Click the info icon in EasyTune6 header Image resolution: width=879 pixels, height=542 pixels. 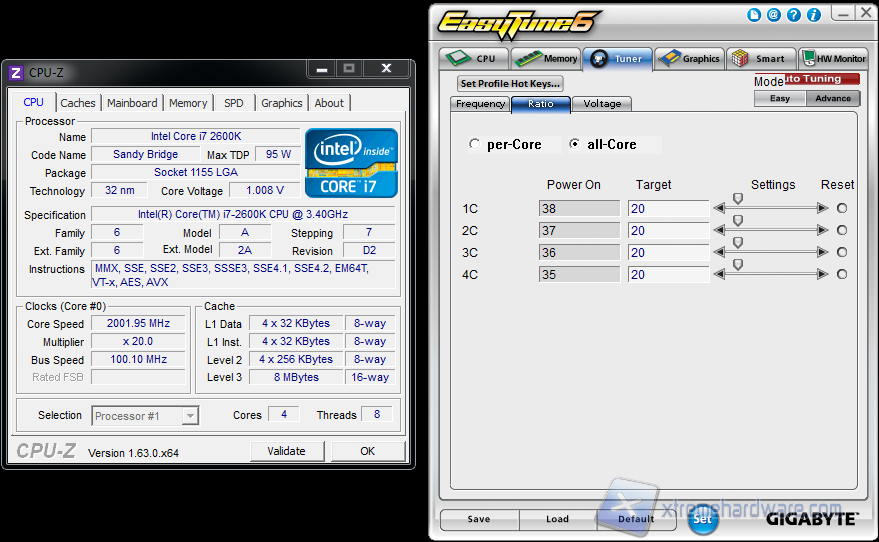pos(811,15)
